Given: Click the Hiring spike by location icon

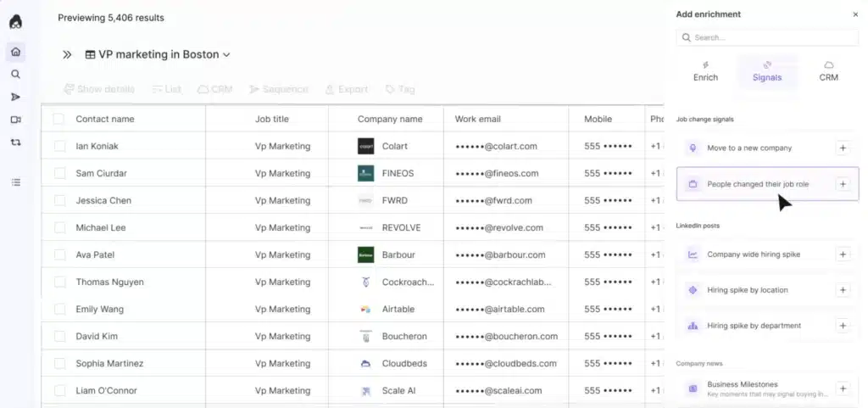Looking at the screenshot, I should (x=693, y=290).
